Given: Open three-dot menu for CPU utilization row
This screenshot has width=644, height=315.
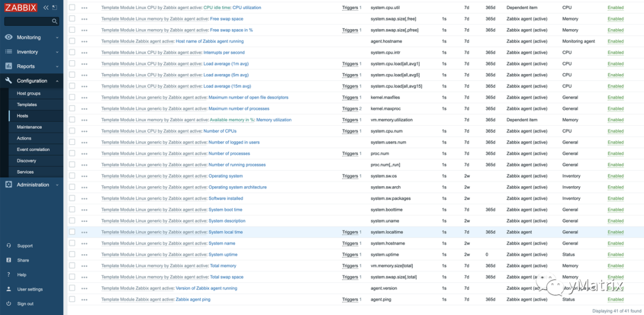Looking at the screenshot, I should 84,8.
